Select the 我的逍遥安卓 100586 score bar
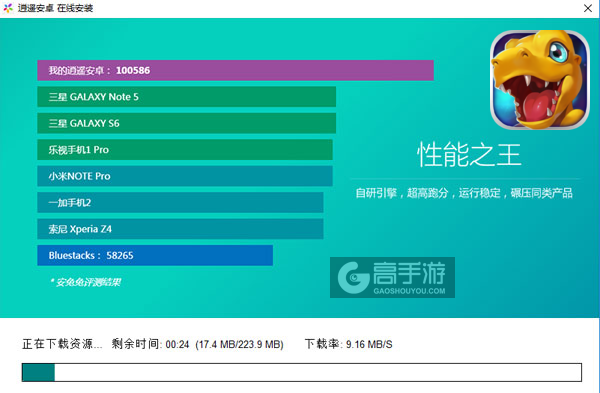 click(235, 70)
